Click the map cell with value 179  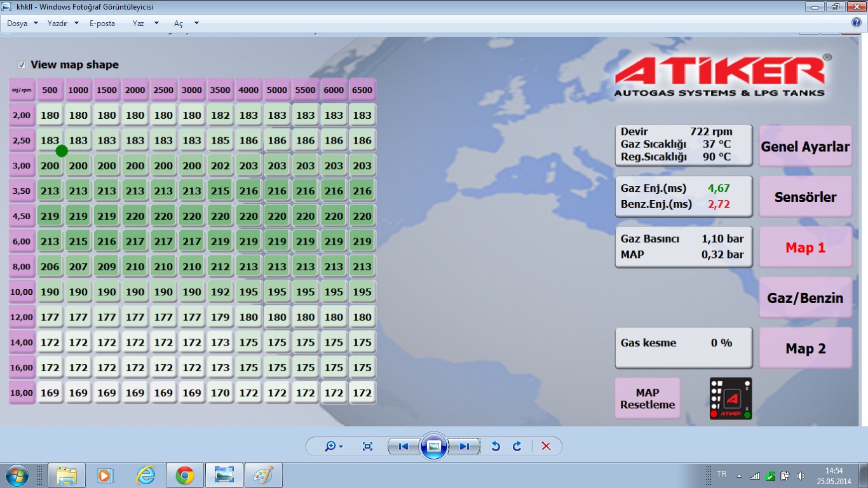click(220, 317)
